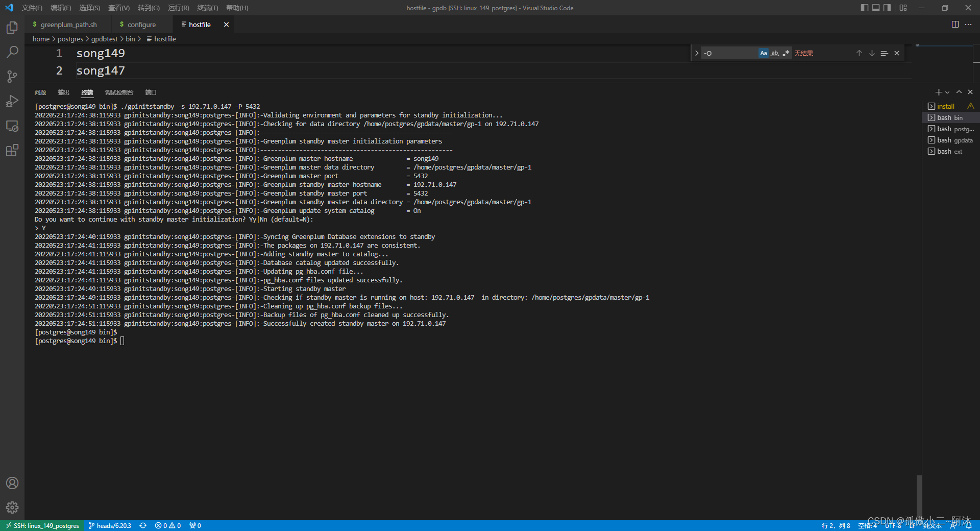Viewport: 980px width, 531px height.
Task: Maximize the panel size chevron
Action: [x=959, y=92]
